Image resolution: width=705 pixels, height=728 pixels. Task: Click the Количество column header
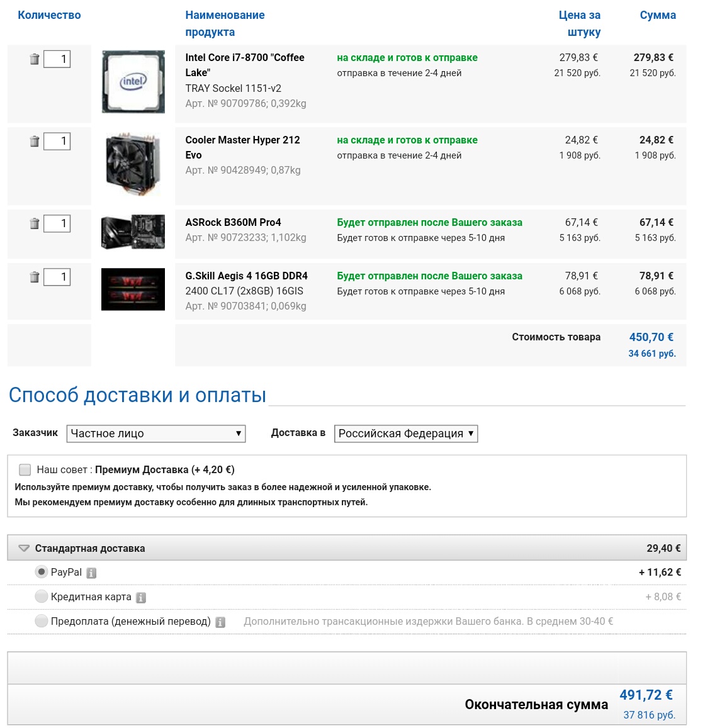[49, 15]
